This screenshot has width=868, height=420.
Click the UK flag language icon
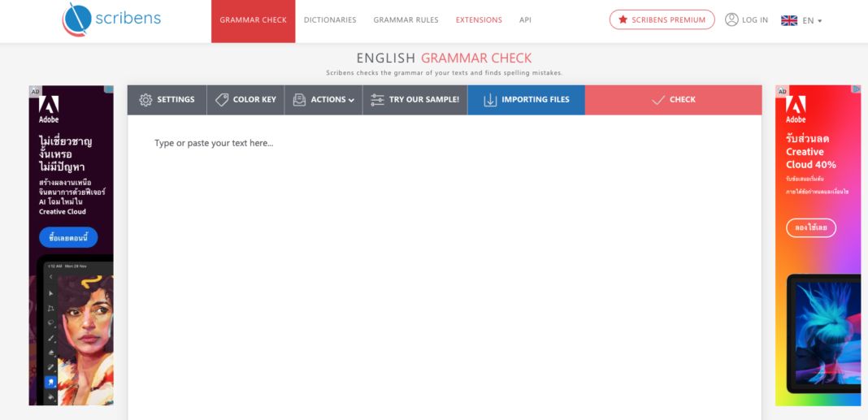coord(789,20)
